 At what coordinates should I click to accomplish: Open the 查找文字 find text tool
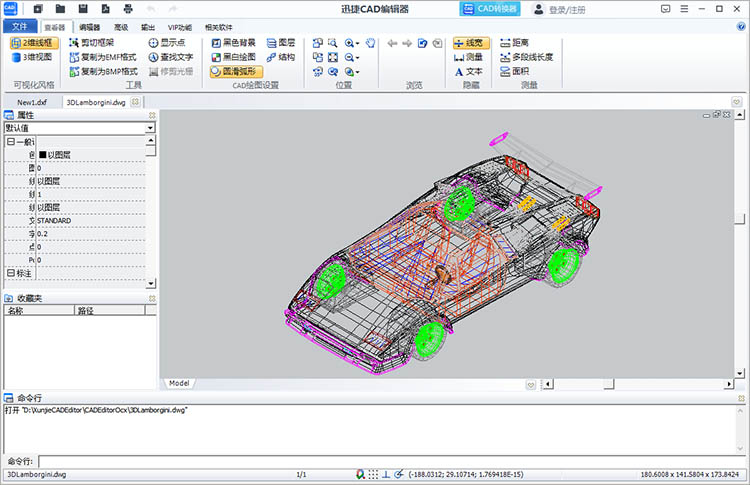coord(171,57)
